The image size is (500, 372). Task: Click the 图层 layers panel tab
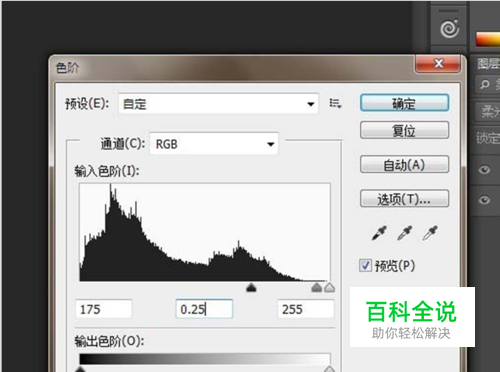[488, 63]
